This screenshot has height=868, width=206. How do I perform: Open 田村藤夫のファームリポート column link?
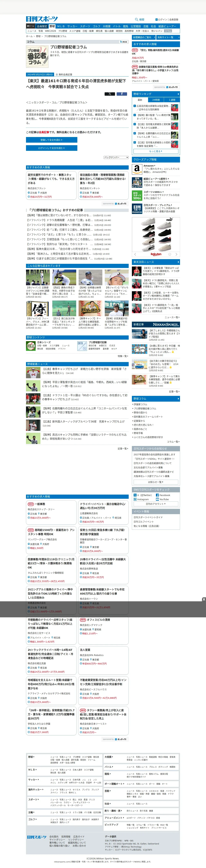coord(148,417)
